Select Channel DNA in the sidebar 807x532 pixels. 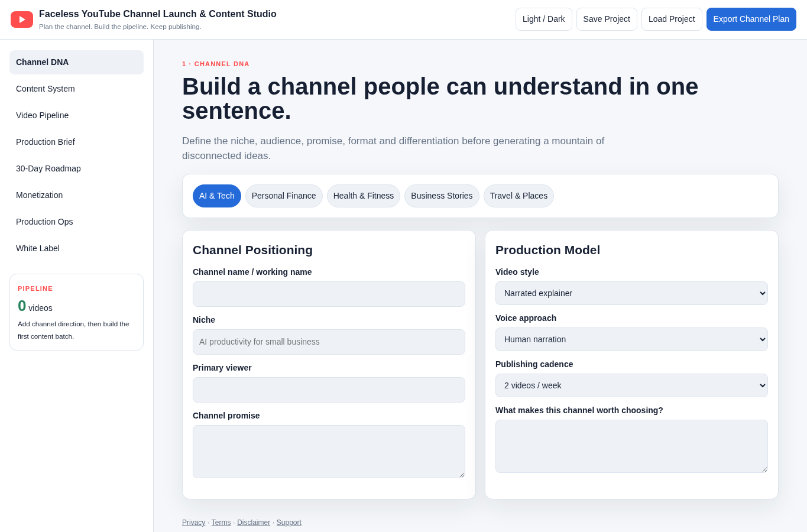pos(76,62)
